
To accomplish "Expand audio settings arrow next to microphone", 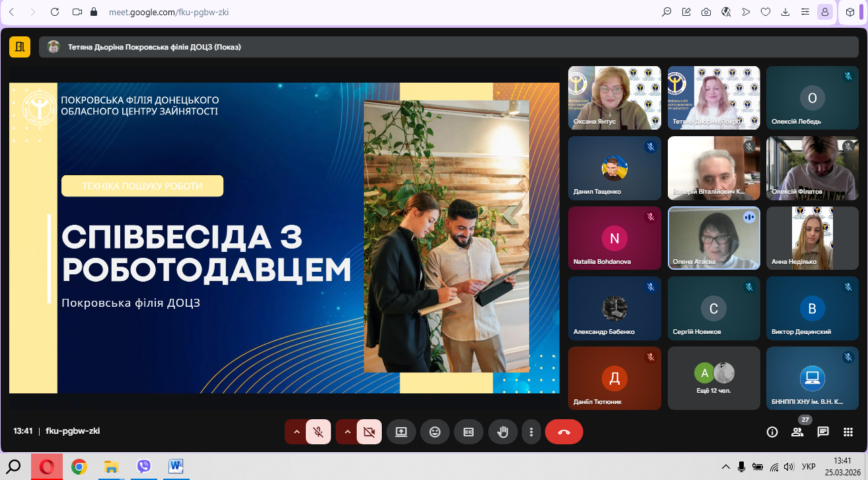I will (297, 432).
